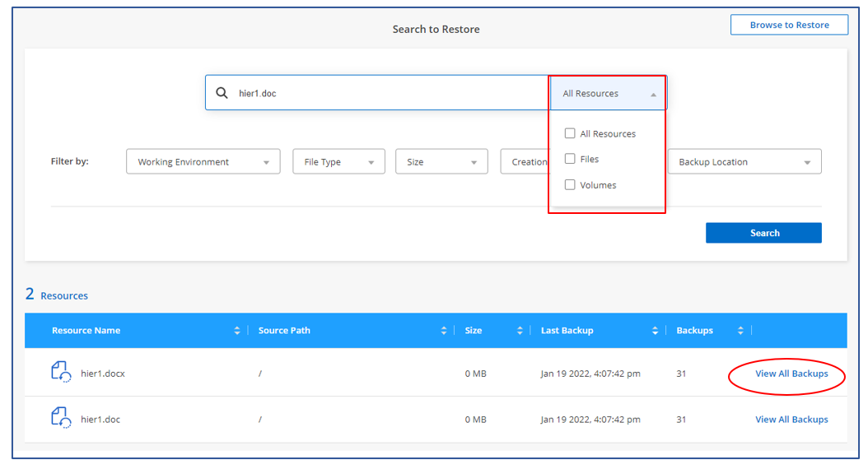This screenshot has width=868, height=469.
Task: Open the Working Environment filter dropdown
Action: pyautogui.click(x=203, y=161)
